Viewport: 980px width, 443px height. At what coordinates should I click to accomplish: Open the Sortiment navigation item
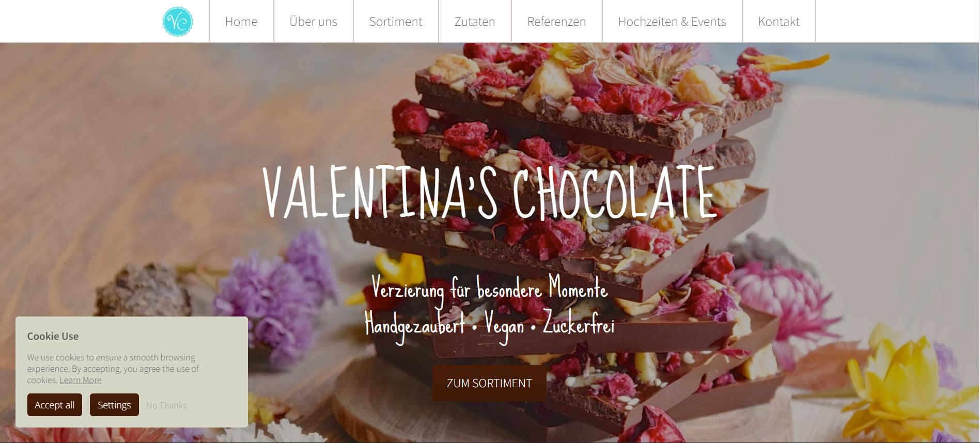click(396, 21)
